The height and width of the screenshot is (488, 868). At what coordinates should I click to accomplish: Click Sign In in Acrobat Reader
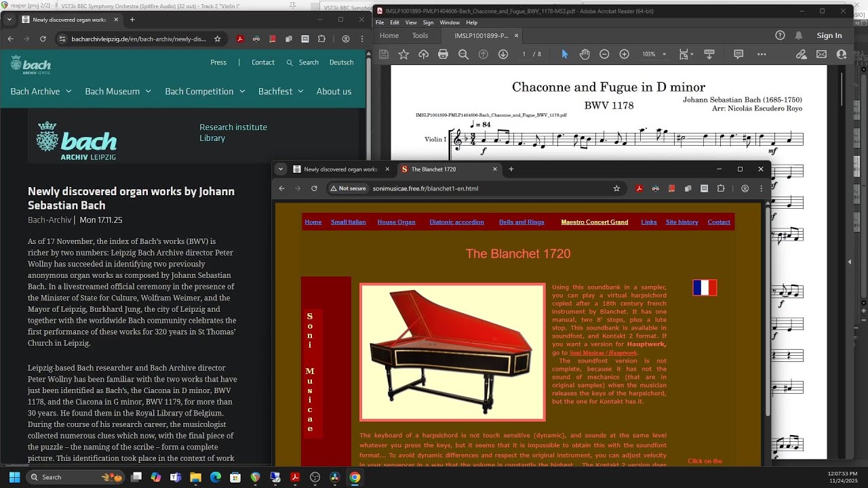click(829, 35)
